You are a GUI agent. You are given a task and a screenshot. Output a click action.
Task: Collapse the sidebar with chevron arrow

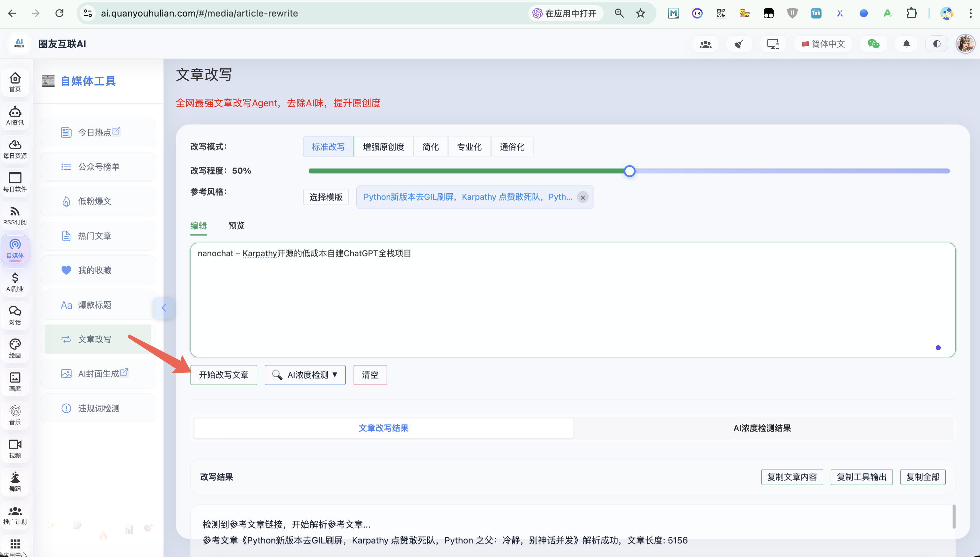coord(164,308)
